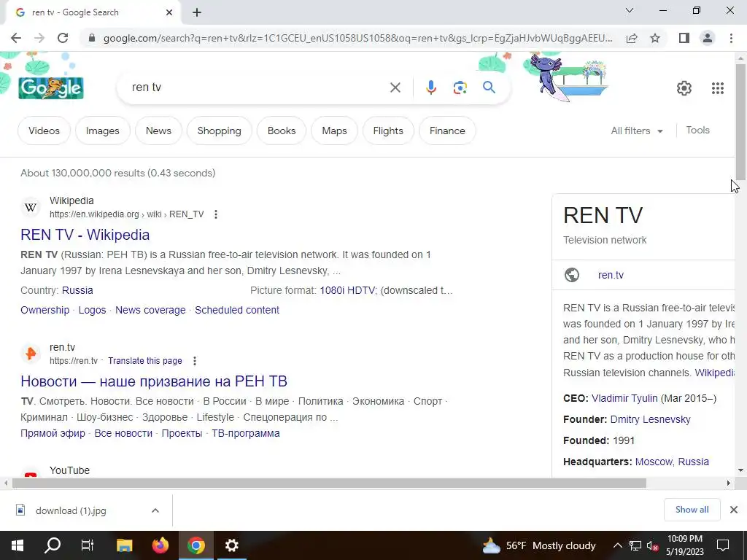Open search Tools options
Image resolution: width=747 pixels, height=560 pixels.
point(697,130)
